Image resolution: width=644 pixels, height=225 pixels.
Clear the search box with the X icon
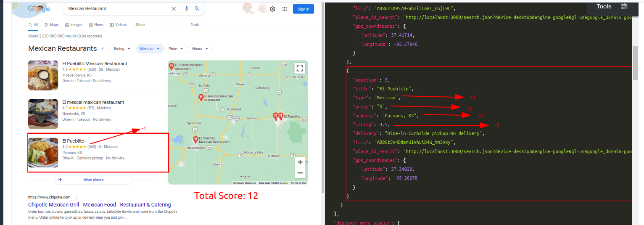pyautogui.click(x=174, y=8)
